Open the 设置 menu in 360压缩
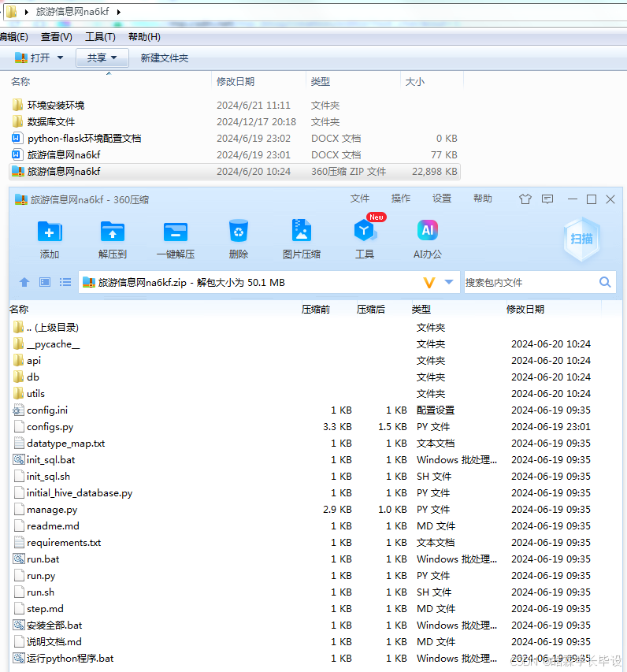Image resolution: width=627 pixels, height=672 pixels. [x=442, y=199]
